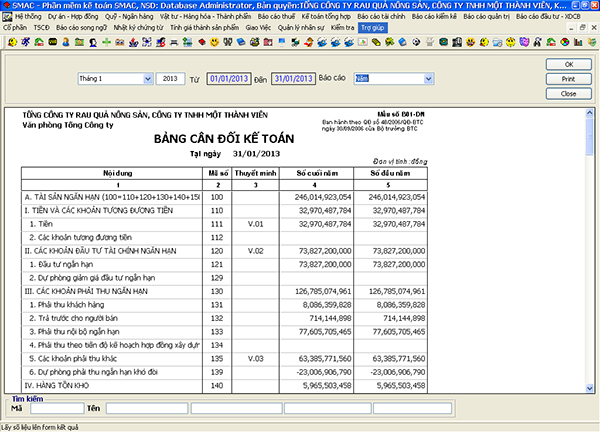Click the Print button
Screen dimensions: 600x432
(569, 79)
